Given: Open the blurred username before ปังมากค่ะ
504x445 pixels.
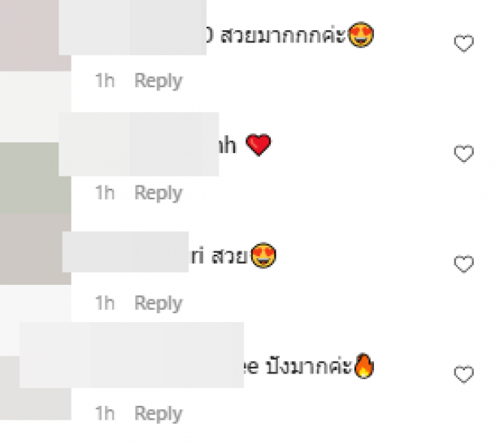Looking at the screenshot, I should pos(132,355).
